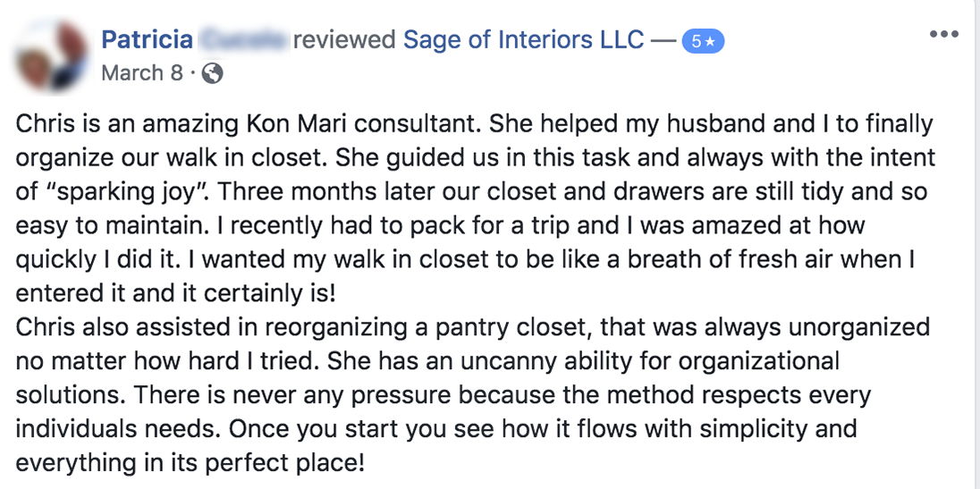Click the word 'reviewed' in post header
980x489 pixels.
click(x=344, y=40)
